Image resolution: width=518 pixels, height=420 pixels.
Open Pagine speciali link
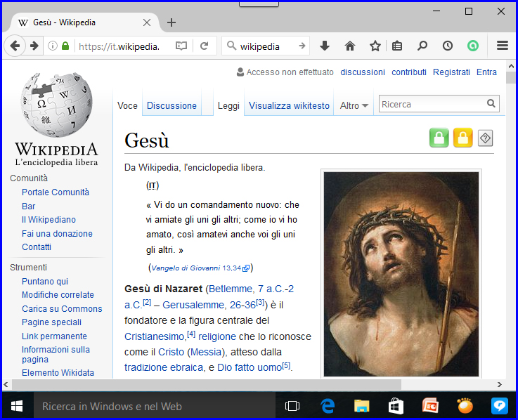[51, 322]
